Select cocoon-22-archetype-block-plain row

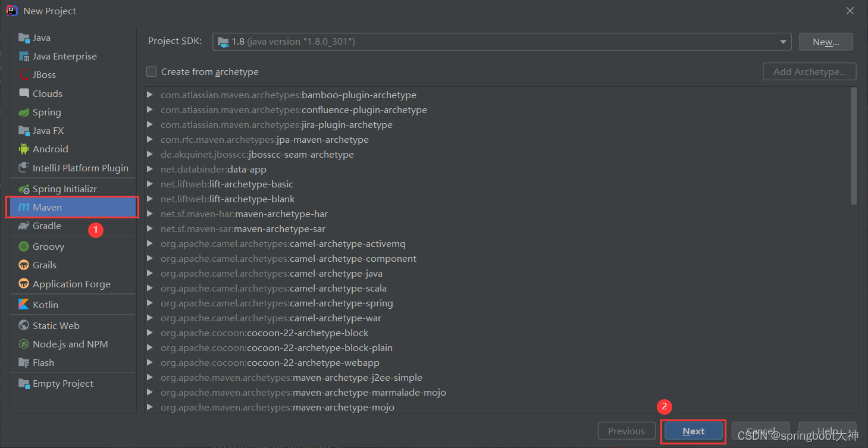click(x=497, y=348)
